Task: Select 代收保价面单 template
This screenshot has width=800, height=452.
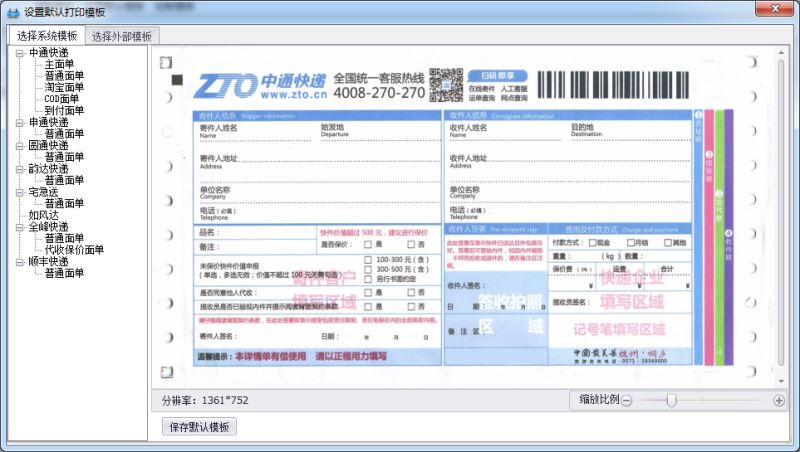Action: pyautogui.click(x=74, y=250)
